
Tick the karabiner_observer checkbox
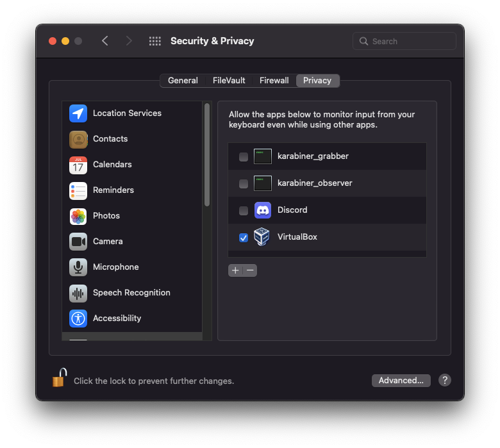[244, 184]
